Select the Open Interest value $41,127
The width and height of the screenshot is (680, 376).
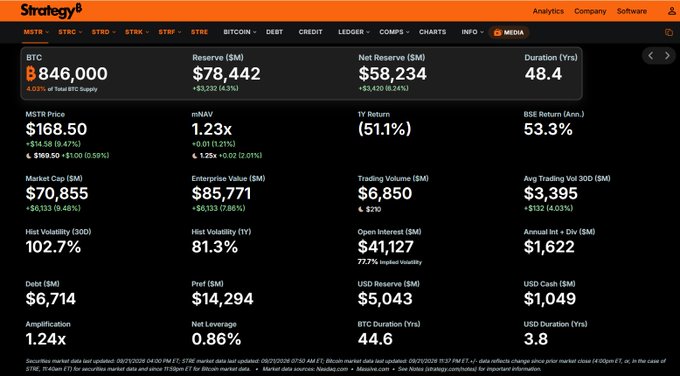click(x=386, y=247)
